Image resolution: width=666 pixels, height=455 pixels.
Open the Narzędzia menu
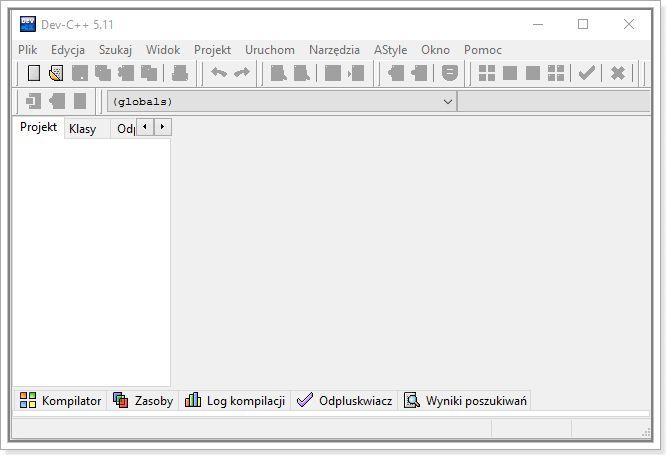pyautogui.click(x=334, y=50)
